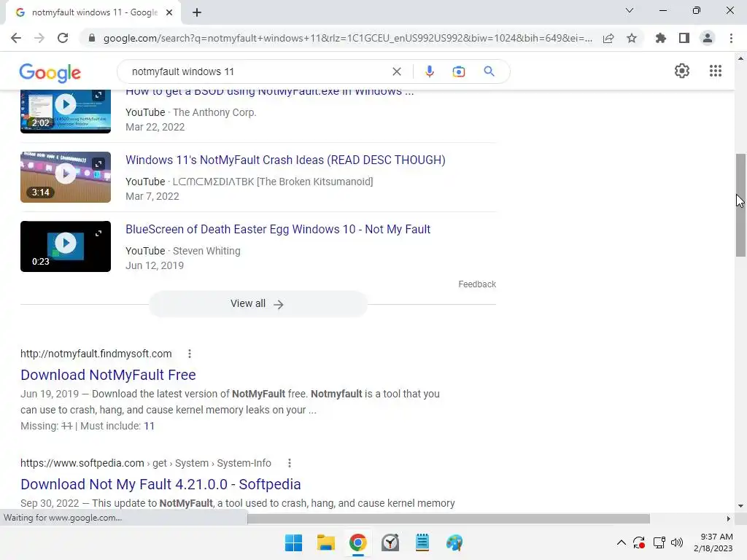This screenshot has width=747, height=560.
Task: Toggle the Chrome side panel
Action: tap(684, 38)
